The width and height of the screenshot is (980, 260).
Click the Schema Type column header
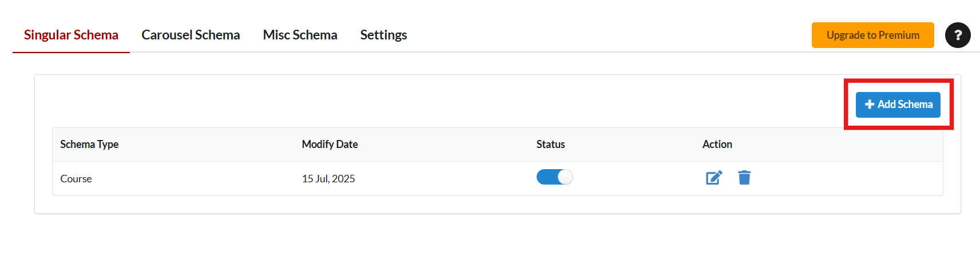tap(89, 145)
